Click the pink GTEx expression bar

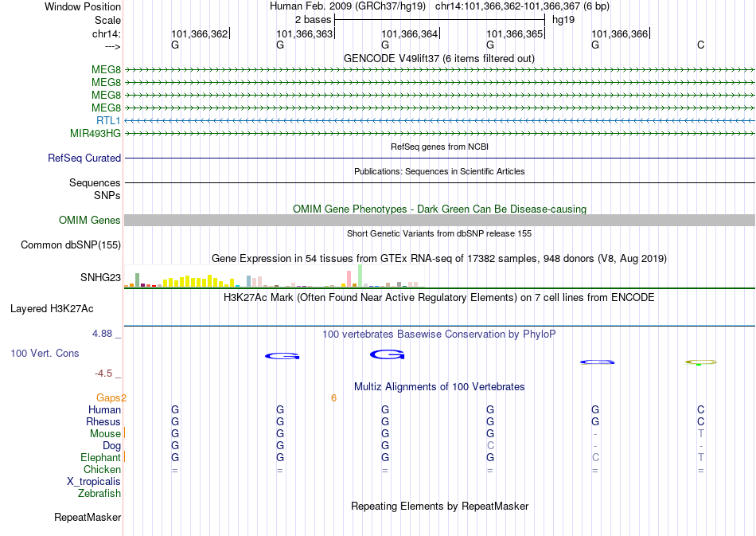click(349, 279)
